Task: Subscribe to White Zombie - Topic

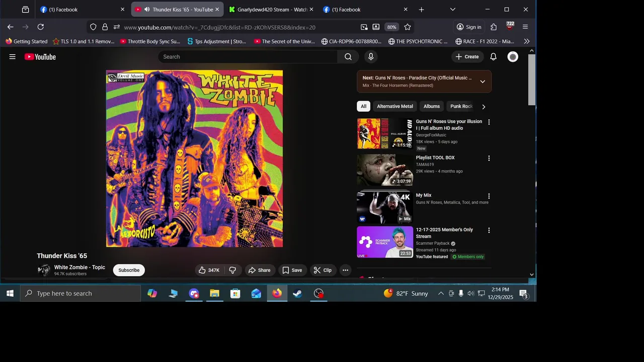Action: (129, 270)
